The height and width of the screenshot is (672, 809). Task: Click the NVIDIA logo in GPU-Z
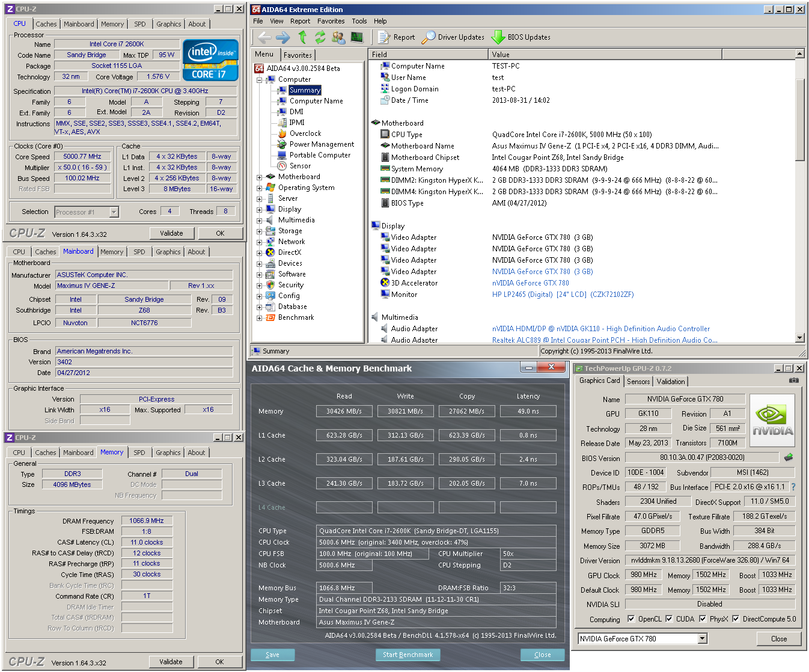click(x=773, y=421)
